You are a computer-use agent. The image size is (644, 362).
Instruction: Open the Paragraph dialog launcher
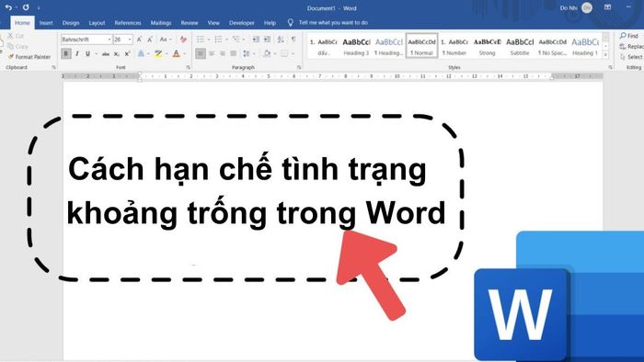(299, 67)
